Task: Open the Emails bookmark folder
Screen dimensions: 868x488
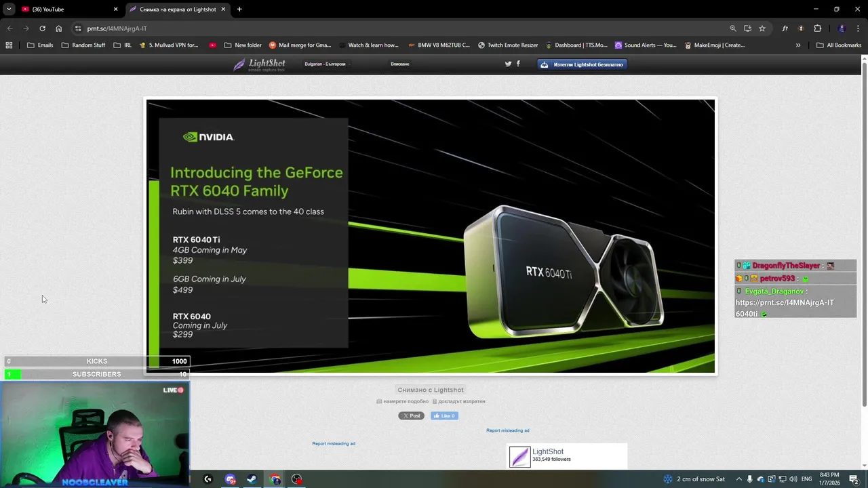Action: 40,45
